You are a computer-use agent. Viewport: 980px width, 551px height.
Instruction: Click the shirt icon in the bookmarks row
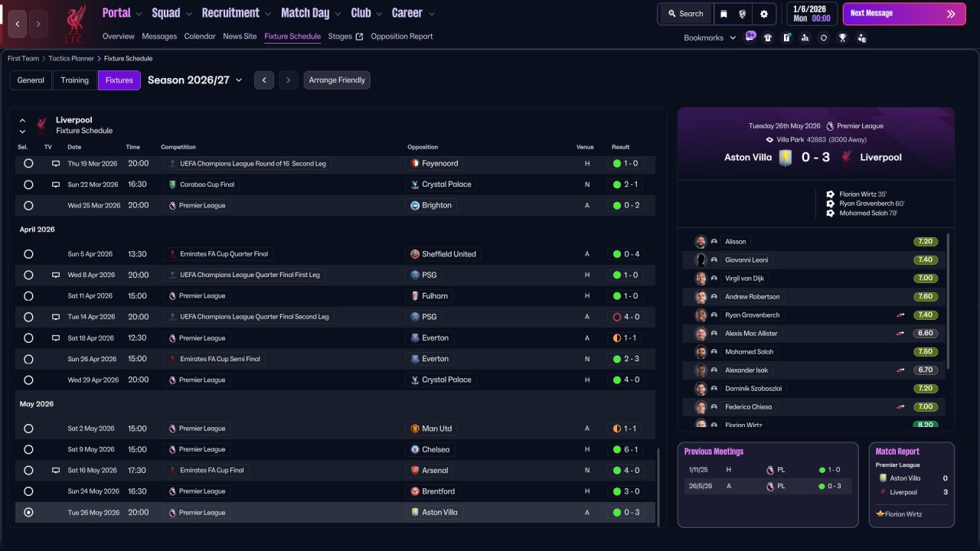(768, 37)
